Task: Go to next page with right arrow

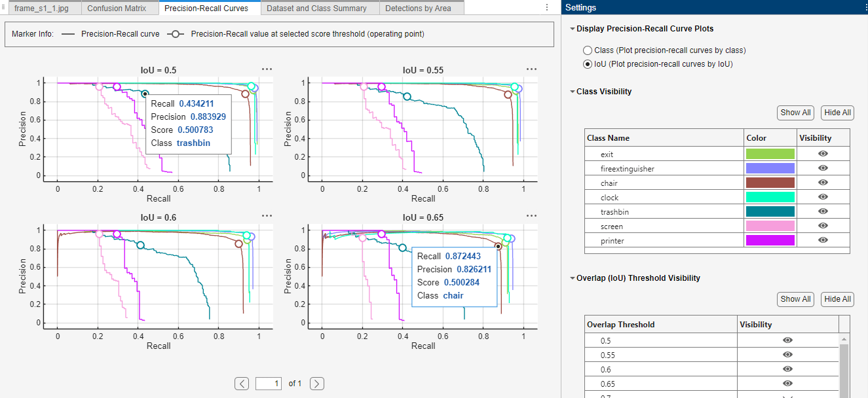Action: tap(316, 383)
